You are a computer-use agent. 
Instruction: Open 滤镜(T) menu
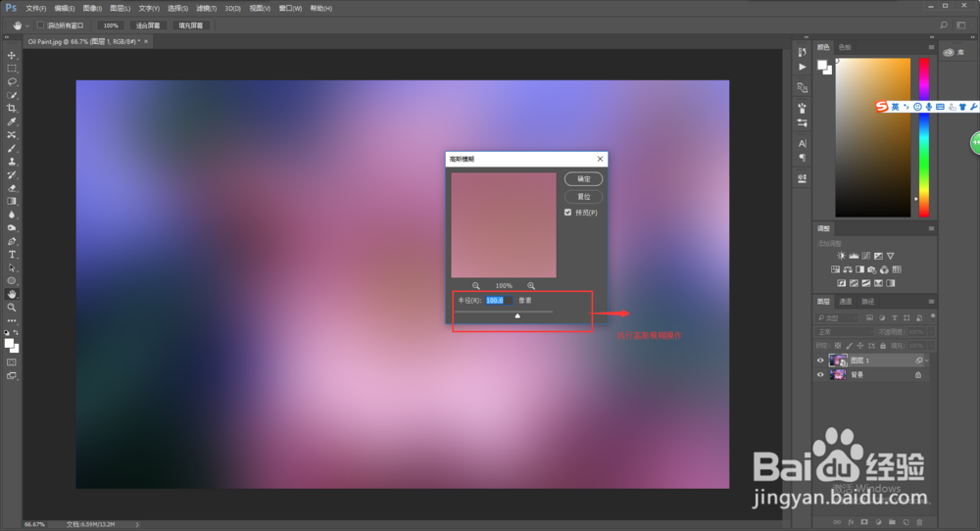[206, 8]
